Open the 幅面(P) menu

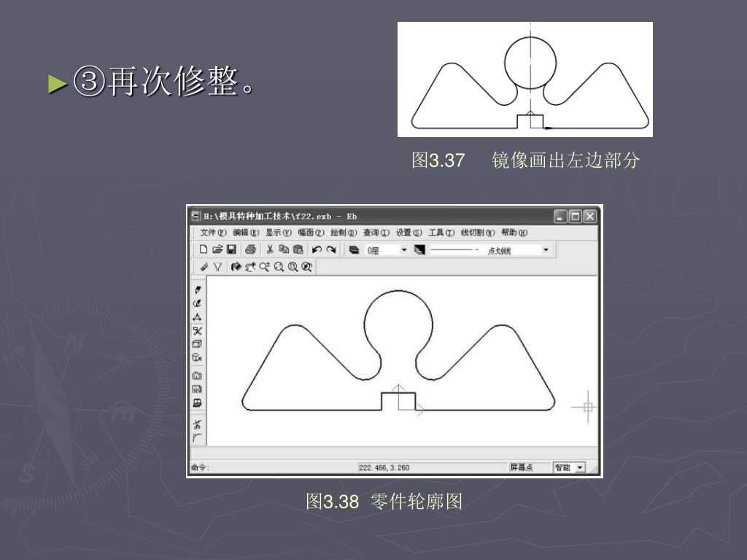(311, 233)
